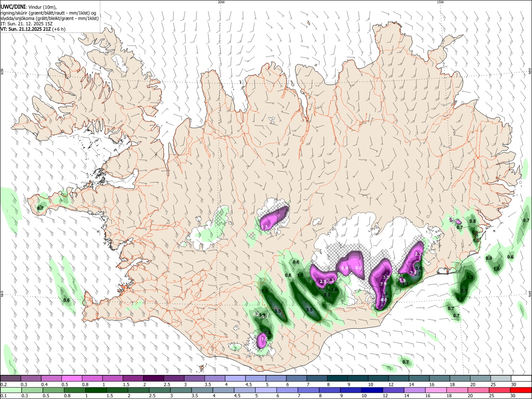The width and height of the screenshot is (532, 399).
Task: Click the white 30 mm snow-scale swatch
Action: [521, 379]
